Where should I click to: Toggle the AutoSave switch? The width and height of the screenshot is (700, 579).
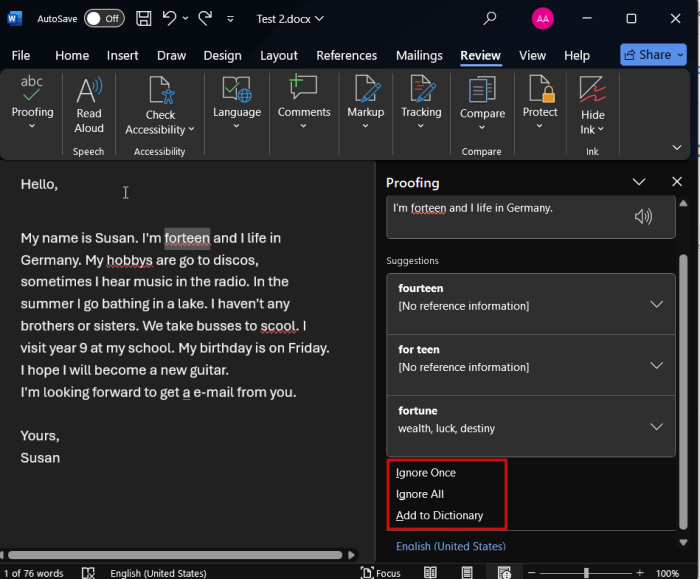tap(104, 18)
